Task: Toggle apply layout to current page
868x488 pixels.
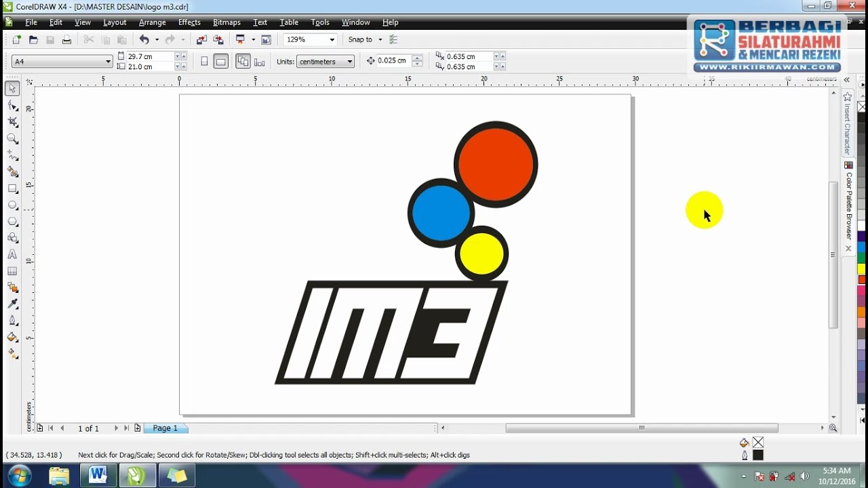Action: click(x=259, y=62)
